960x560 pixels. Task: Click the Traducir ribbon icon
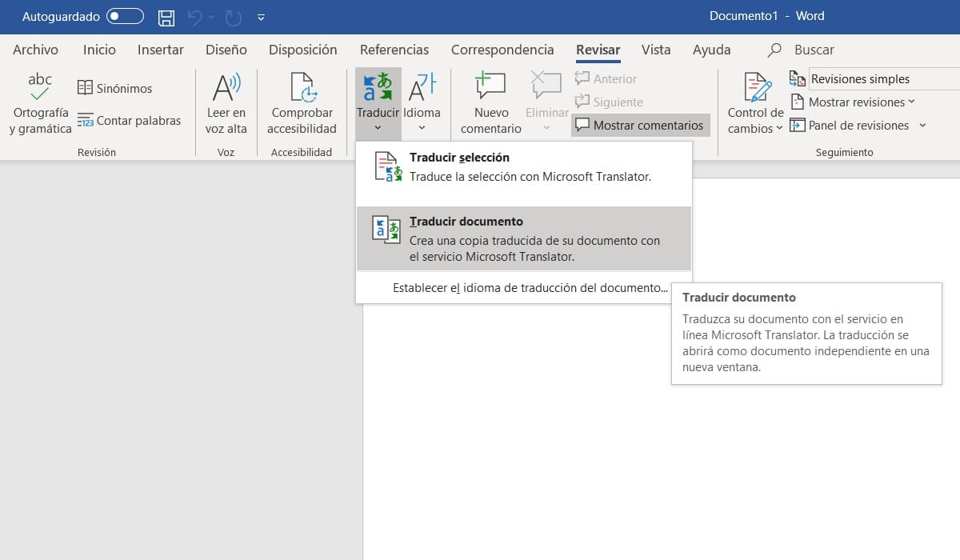tap(378, 86)
